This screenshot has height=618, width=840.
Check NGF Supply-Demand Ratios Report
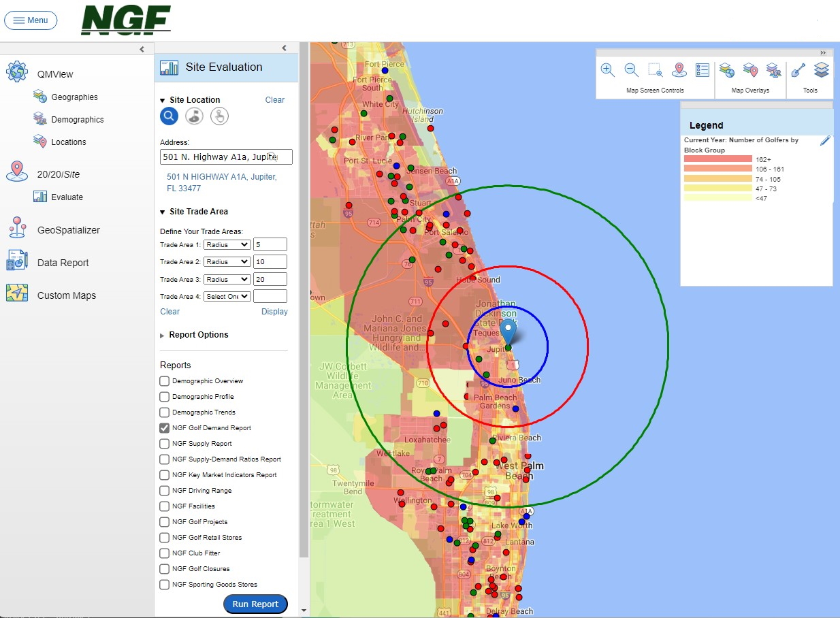[164, 459]
